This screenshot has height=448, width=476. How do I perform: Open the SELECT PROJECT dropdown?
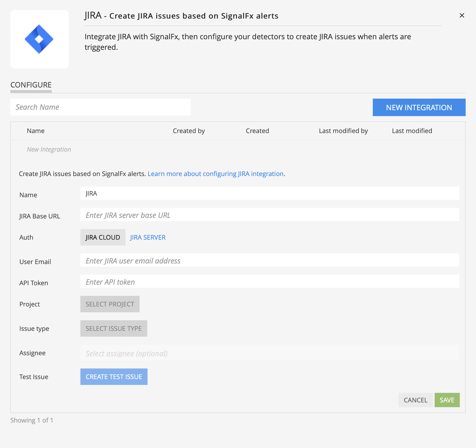pyautogui.click(x=110, y=304)
